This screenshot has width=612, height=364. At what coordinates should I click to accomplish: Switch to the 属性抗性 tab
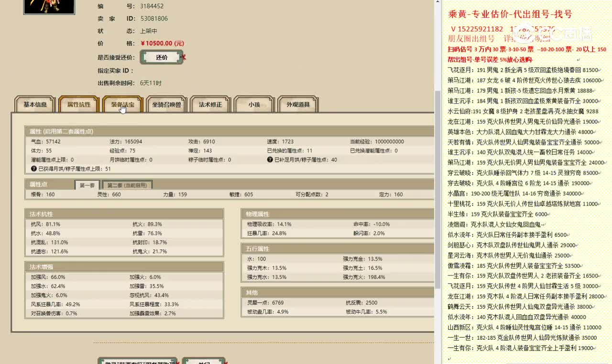tap(78, 105)
